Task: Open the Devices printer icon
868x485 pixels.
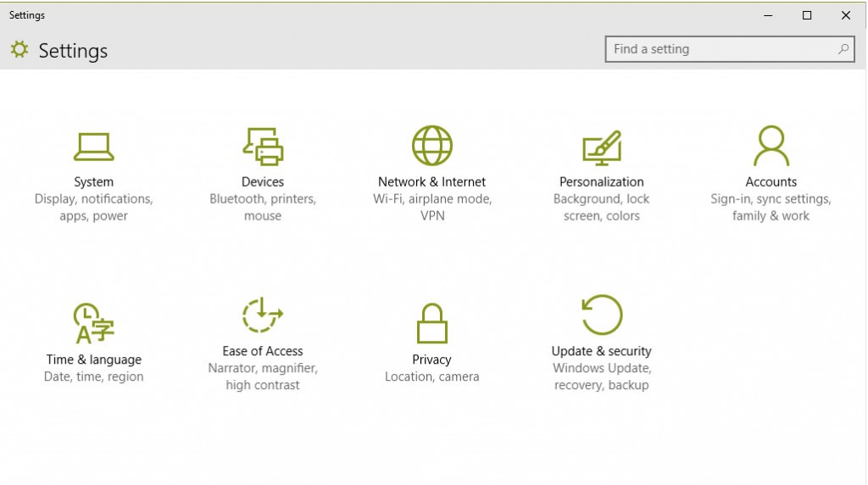Action: [x=263, y=146]
